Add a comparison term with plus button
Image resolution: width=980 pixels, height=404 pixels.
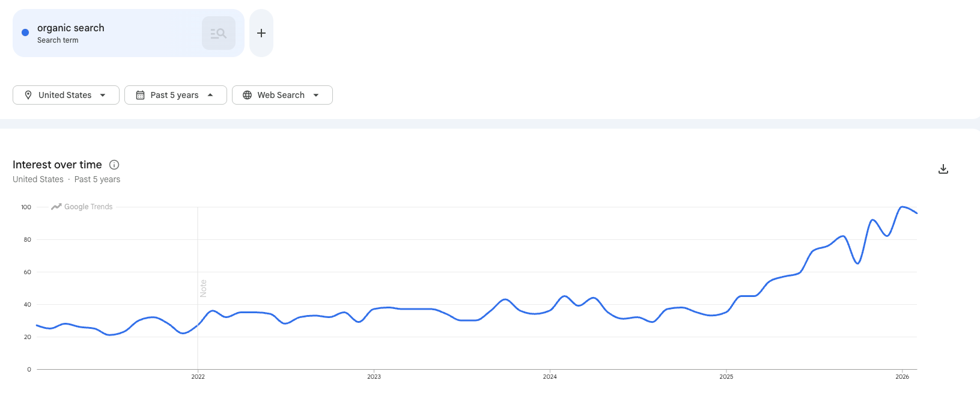click(261, 33)
